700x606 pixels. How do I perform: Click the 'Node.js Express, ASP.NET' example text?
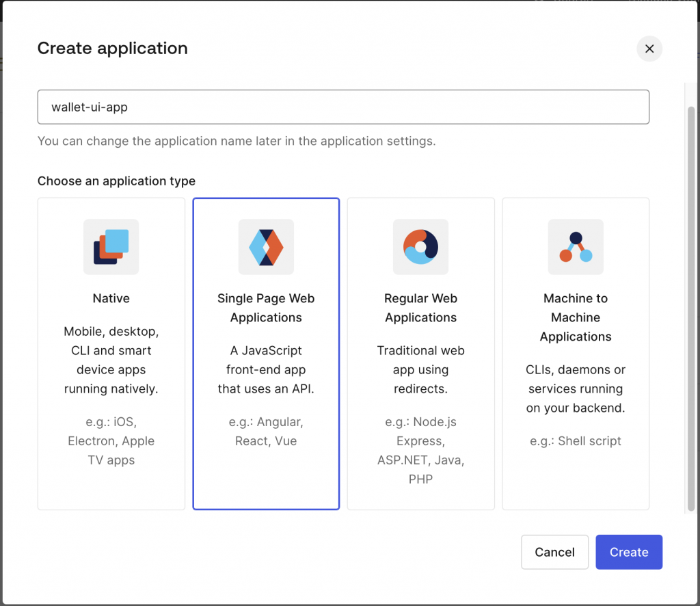pos(420,451)
